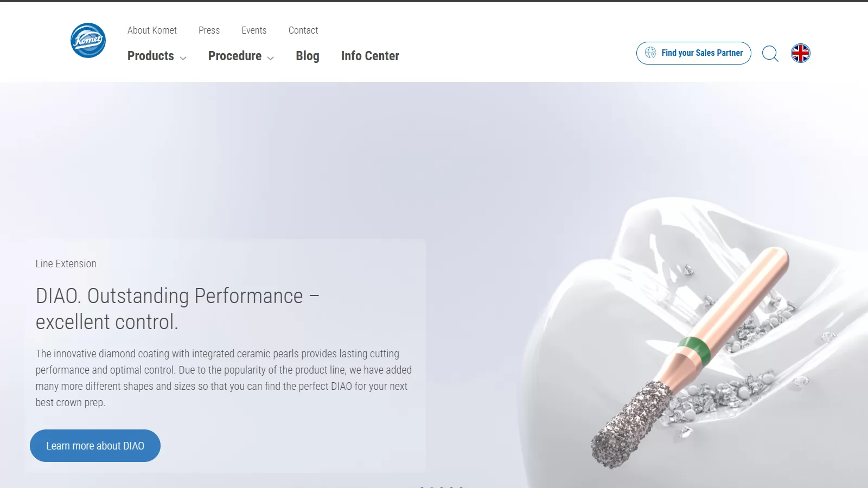Visit the About Komet page
The width and height of the screenshot is (868, 488).
(x=152, y=30)
